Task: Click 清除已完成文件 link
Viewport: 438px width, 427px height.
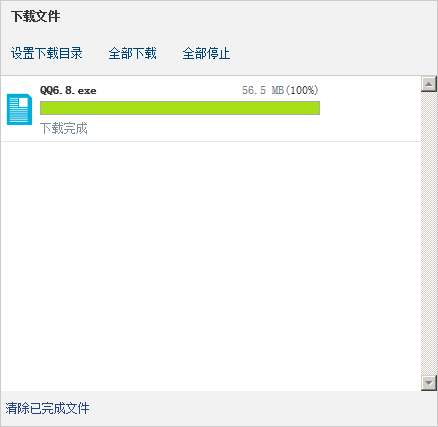Action: coord(47,408)
